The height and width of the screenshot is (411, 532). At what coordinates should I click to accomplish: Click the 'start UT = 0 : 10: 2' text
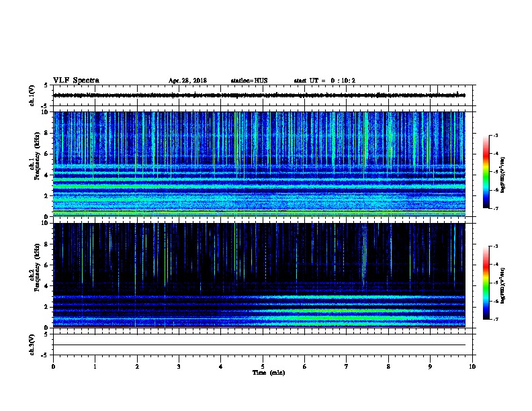click(x=324, y=81)
